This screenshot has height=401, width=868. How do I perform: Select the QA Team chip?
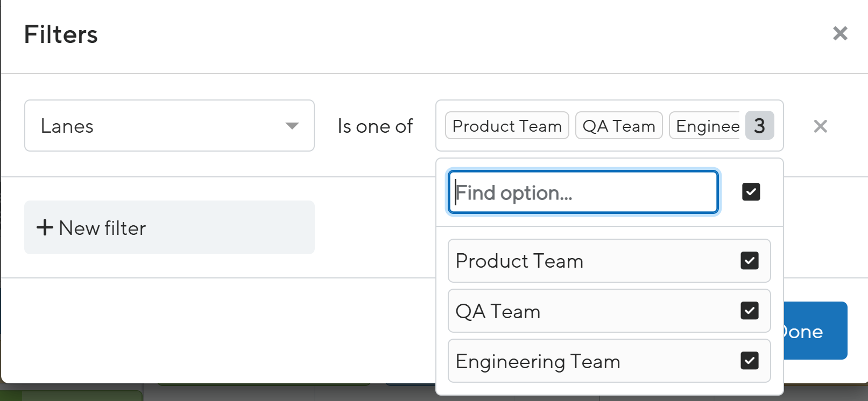tap(618, 125)
